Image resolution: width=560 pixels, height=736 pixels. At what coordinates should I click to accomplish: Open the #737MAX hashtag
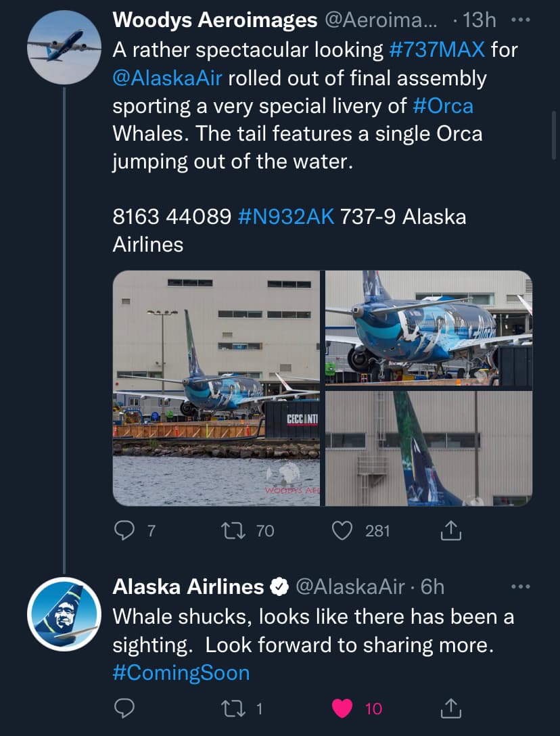pyautogui.click(x=438, y=49)
